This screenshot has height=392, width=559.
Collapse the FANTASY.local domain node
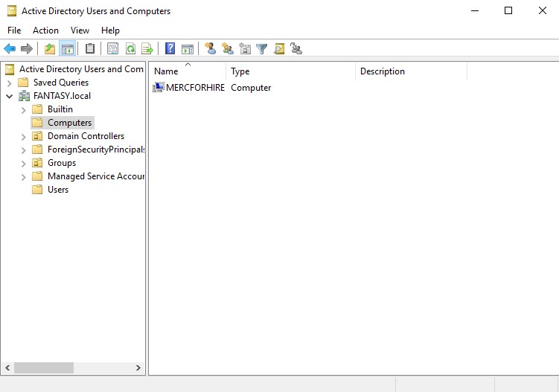pos(10,96)
